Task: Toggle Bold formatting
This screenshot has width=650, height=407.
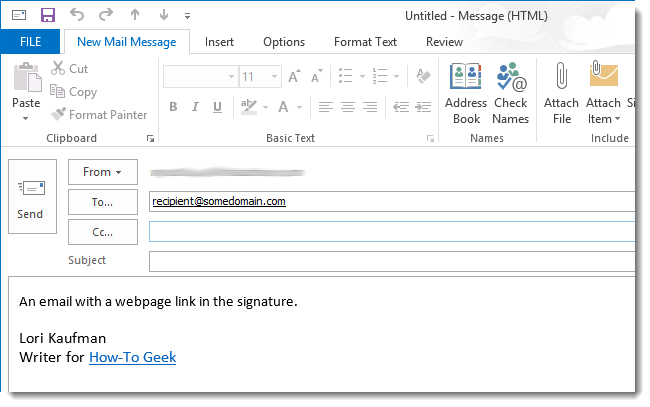Action: point(173,107)
